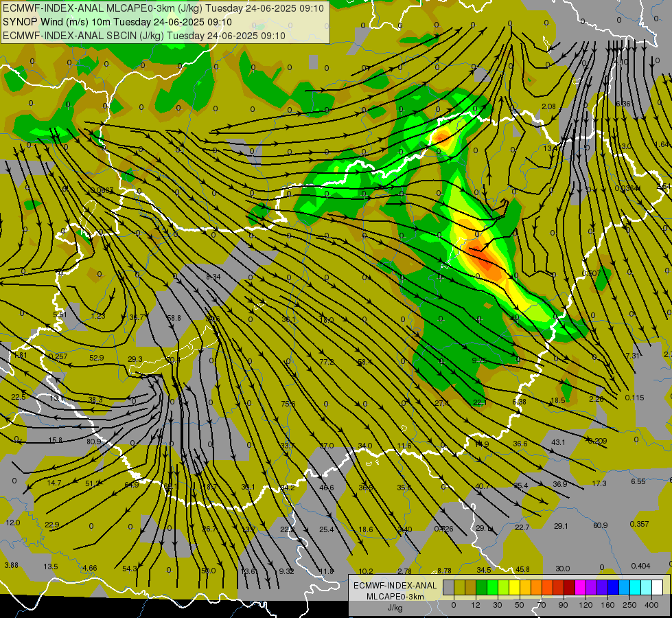The height and width of the screenshot is (618, 672).
Task: Click the map value 14.7
Action: (x=54, y=483)
